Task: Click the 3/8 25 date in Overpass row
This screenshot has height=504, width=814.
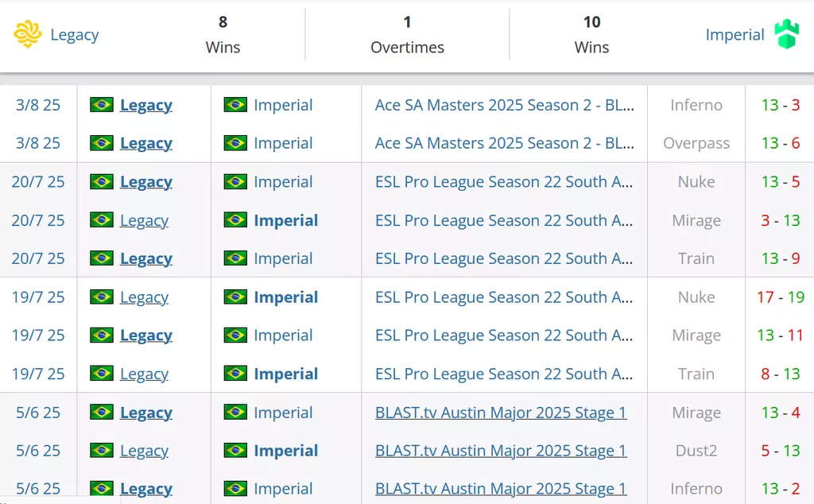Action: [38, 143]
